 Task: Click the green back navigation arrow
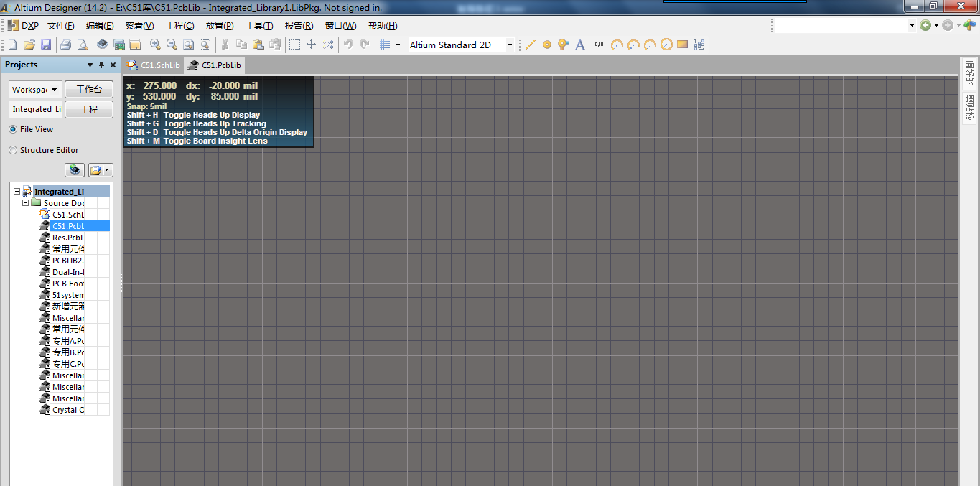coord(925,25)
